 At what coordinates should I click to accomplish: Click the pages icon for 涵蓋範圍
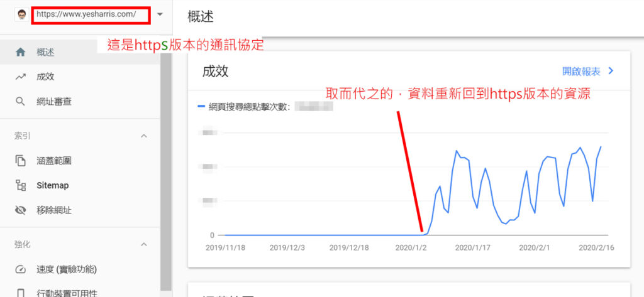[20, 160]
